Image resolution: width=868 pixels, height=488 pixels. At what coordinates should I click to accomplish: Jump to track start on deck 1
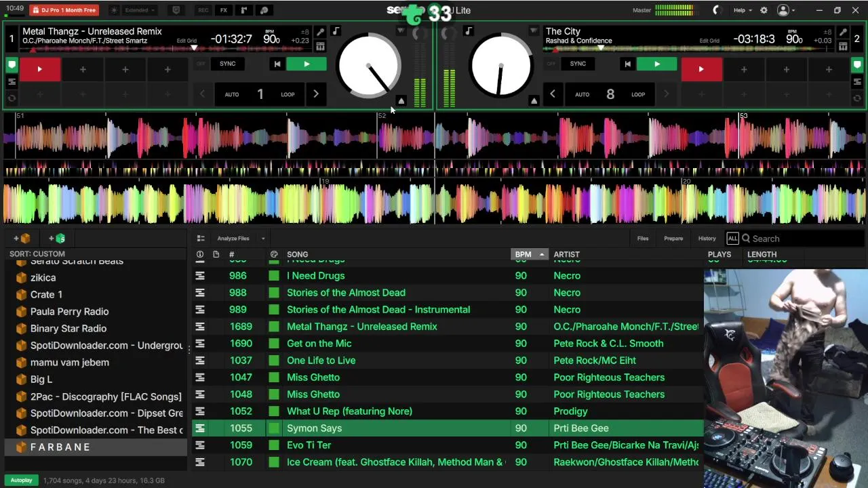pos(277,64)
